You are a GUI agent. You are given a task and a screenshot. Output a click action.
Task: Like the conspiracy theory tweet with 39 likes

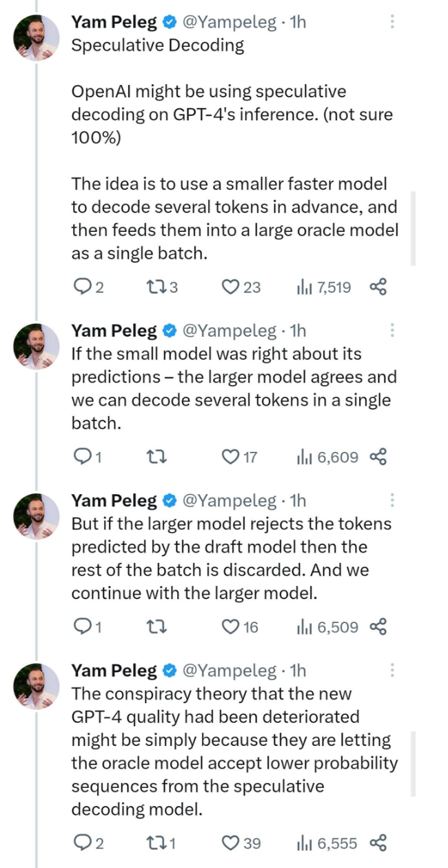[241, 842]
